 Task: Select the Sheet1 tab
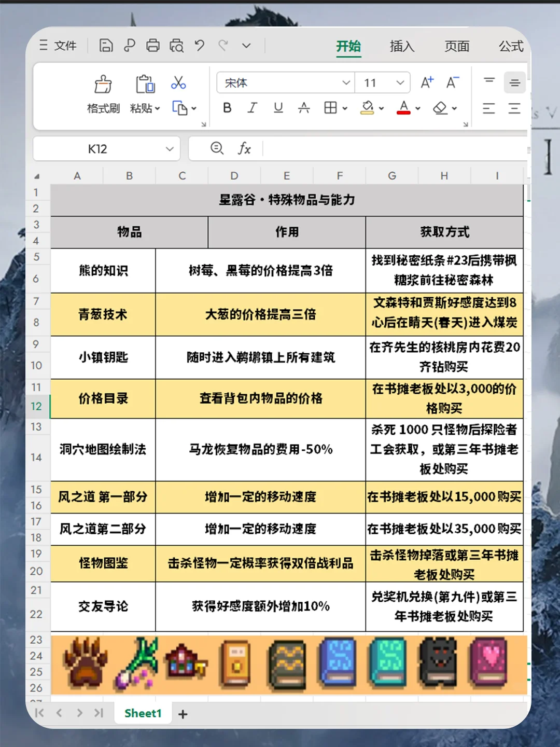coord(143,713)
